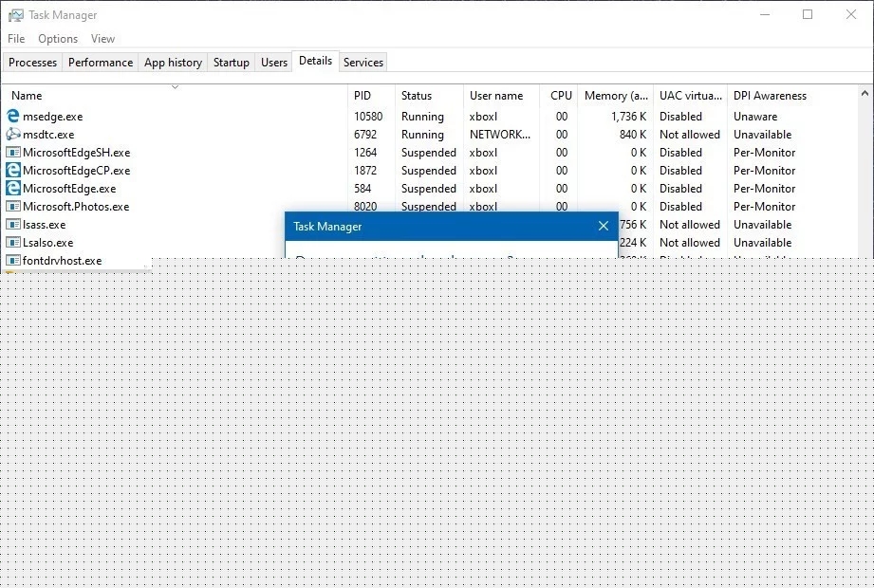Click PID value 584

click(363, 188)
